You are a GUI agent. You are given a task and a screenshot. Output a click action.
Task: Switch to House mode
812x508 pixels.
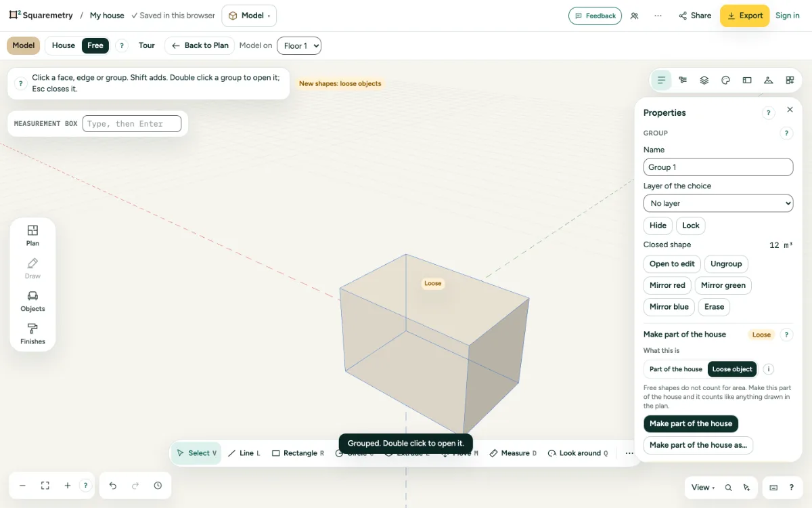click(64, 45)
